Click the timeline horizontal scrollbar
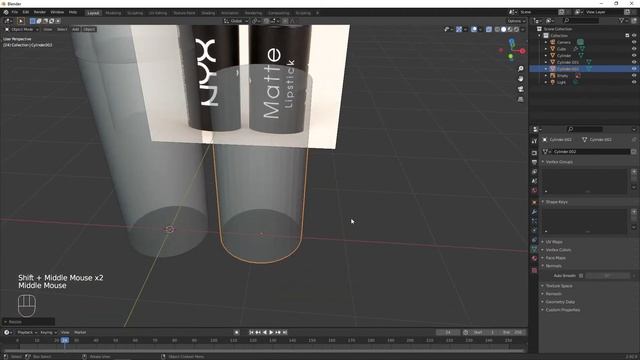Screen dimensions: 640x360 [x=264, y=350]
